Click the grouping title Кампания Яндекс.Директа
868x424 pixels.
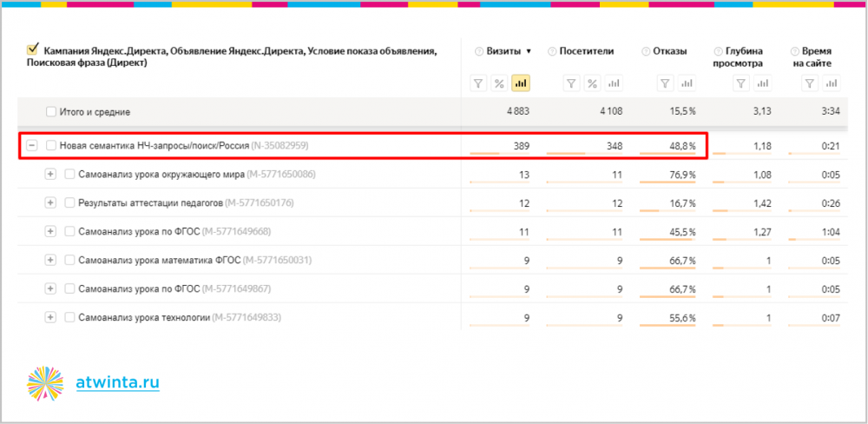click(x=105, y=51)
